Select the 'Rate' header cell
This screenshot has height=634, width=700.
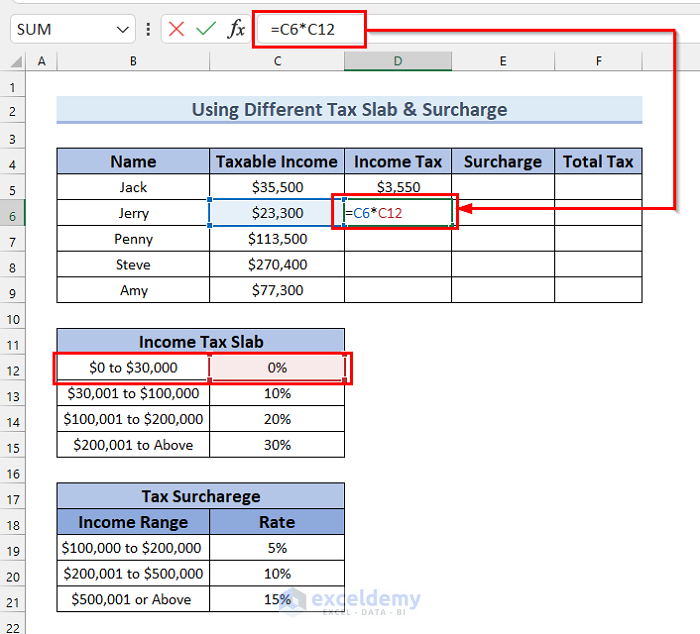click(x=277, y=522)
